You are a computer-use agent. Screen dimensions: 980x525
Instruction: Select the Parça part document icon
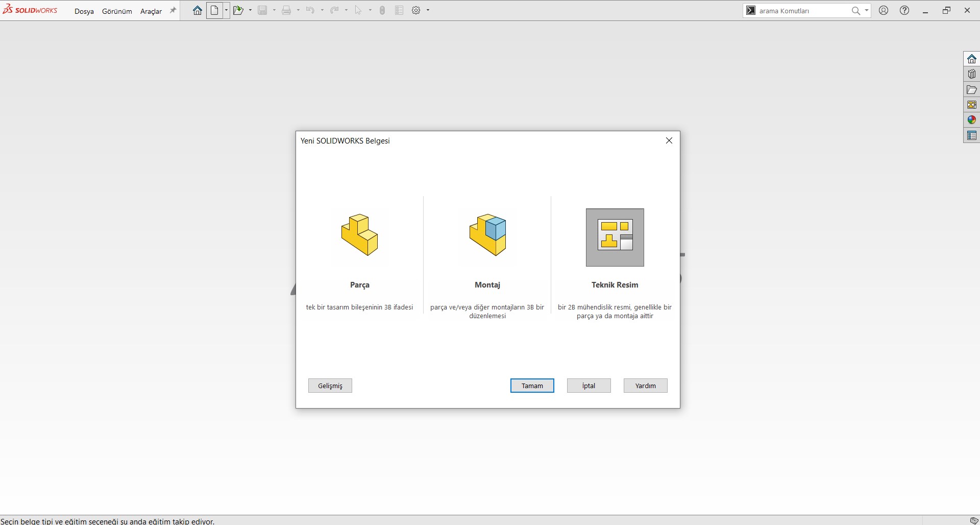pyautogui.click(x=360, y=235)
